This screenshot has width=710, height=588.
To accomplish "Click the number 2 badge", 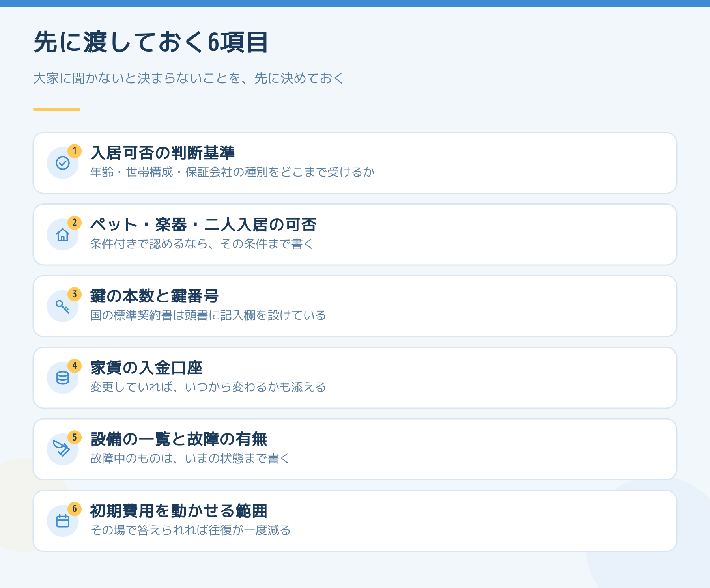I will (x=75, y=223).
